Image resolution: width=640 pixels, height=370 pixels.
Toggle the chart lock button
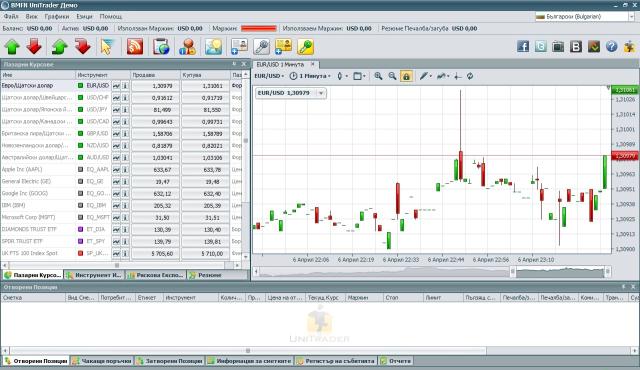click(x=406, y=76)
